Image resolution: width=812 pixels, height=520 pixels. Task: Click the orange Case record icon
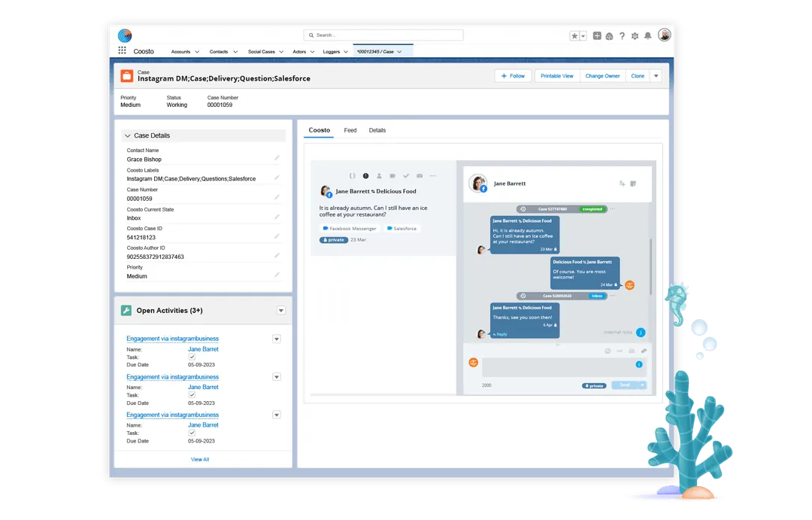click(x=127, y=76)
